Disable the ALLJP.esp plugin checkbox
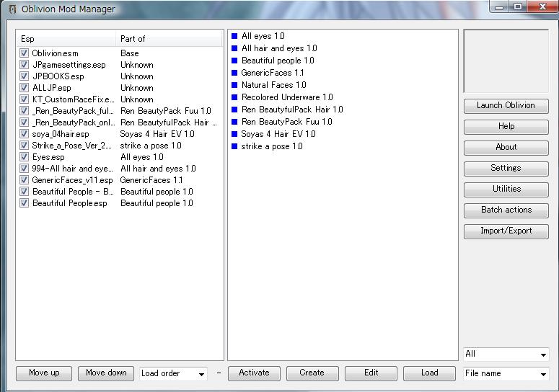The height and width of the screenshot is (392, 559). [24, 88]
